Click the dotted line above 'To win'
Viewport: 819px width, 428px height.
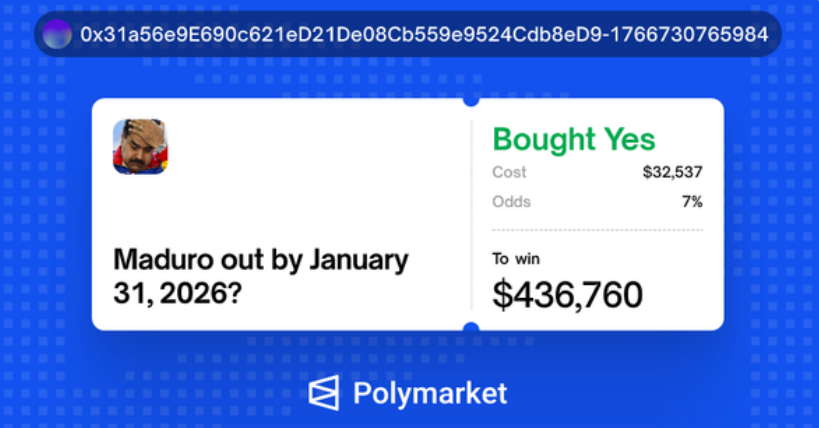pos(597,230)
